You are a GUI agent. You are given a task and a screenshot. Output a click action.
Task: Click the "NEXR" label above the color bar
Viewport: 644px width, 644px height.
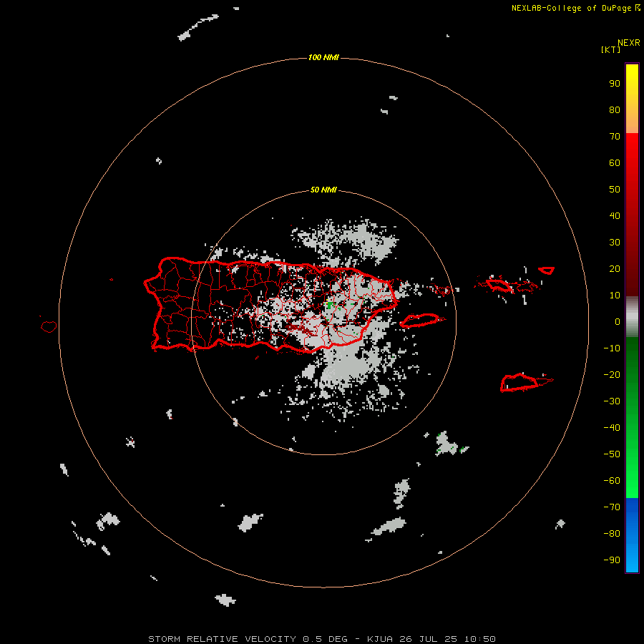(x=628, y=43)
